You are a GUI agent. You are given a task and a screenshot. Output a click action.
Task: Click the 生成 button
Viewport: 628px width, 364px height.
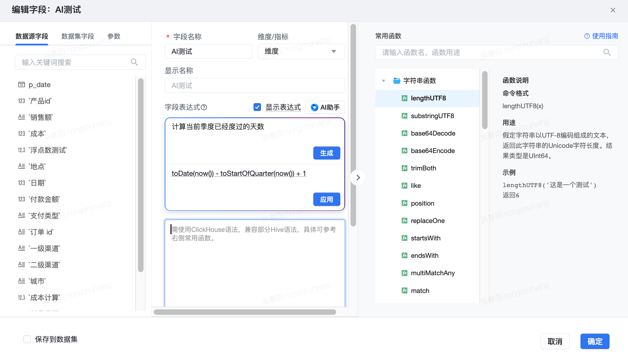(x=327, y=153)
